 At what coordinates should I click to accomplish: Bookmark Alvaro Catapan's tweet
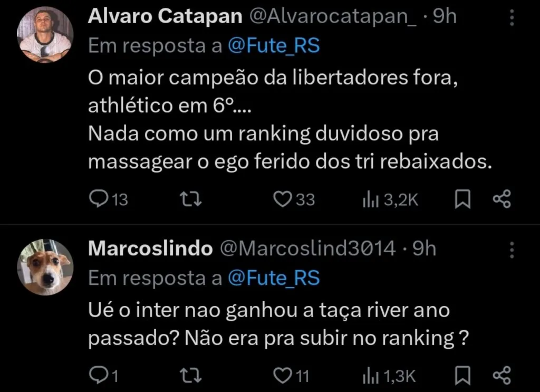462,199
